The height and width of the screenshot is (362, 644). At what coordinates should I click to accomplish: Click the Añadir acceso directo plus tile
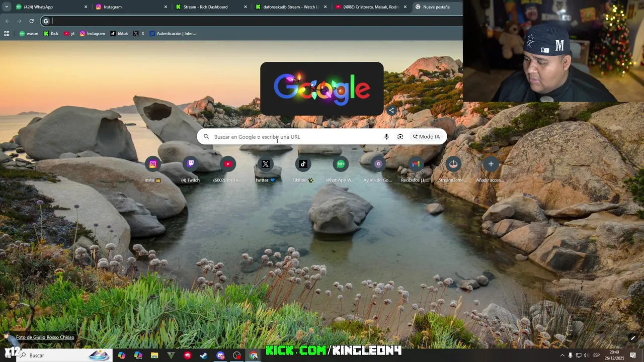pyautogui.click(x=491, y=169)
